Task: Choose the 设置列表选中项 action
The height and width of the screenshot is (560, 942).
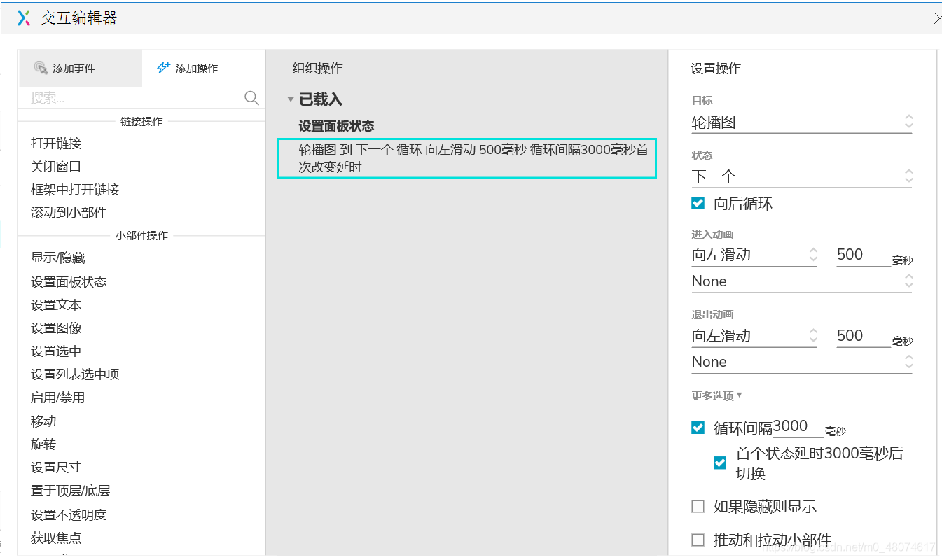Action: click(x=75, y=374)
